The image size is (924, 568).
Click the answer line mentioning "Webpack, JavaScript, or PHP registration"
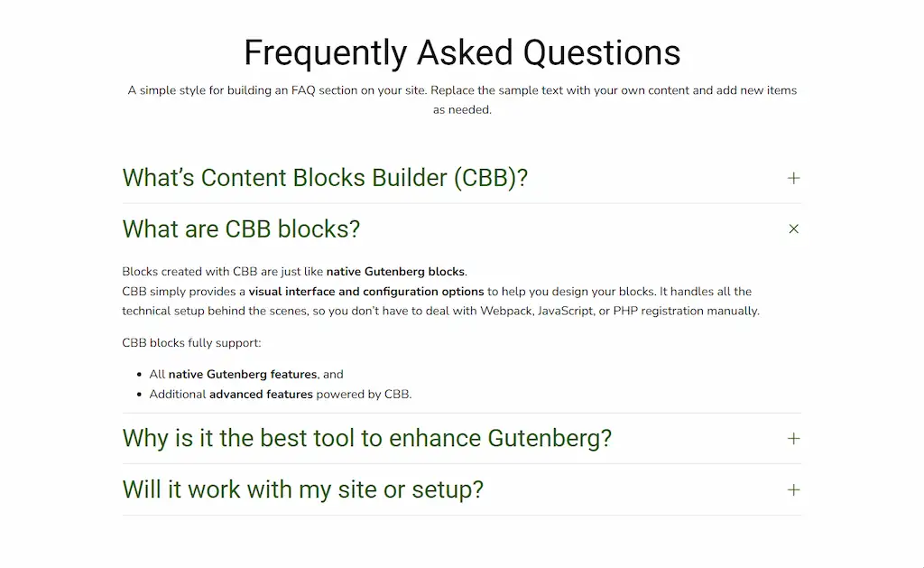point(440,312)
